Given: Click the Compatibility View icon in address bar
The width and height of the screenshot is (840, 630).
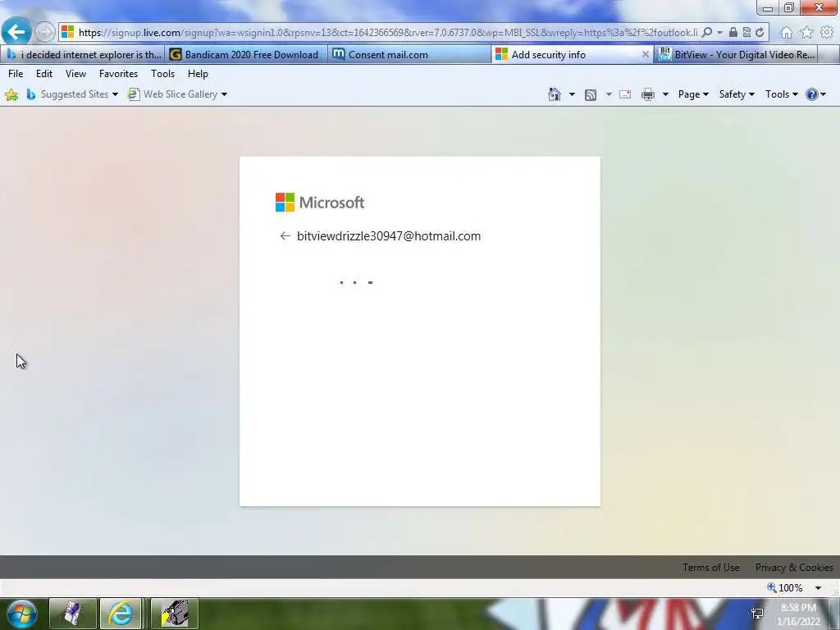Looking at the screenshot, I should click(x=746, y=33).
